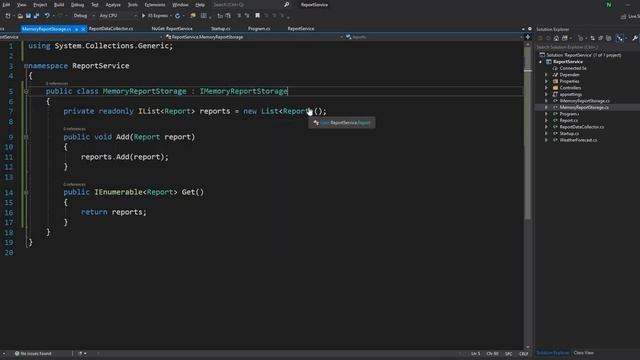Open the Build menu
The height and width of the screenshot is (360, 640).
point(59,4)
